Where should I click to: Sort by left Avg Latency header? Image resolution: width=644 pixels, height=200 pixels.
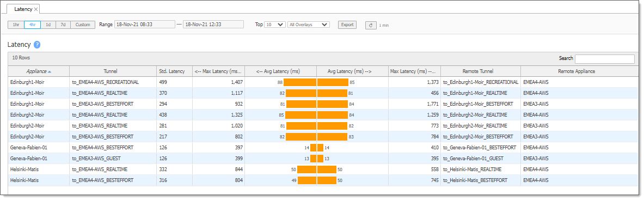pos(280,71)
